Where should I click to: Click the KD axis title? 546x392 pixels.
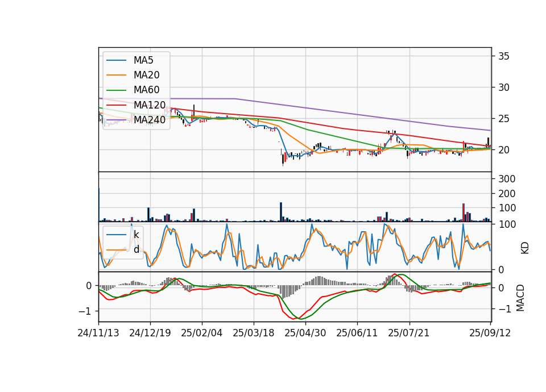coord(525,248)
